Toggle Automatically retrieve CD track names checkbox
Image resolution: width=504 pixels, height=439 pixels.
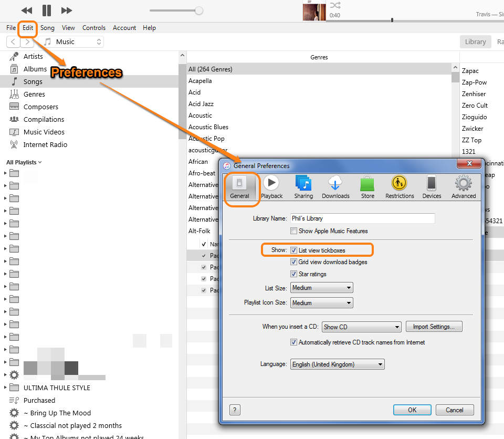pyautogui.click(x=293, y=342)
